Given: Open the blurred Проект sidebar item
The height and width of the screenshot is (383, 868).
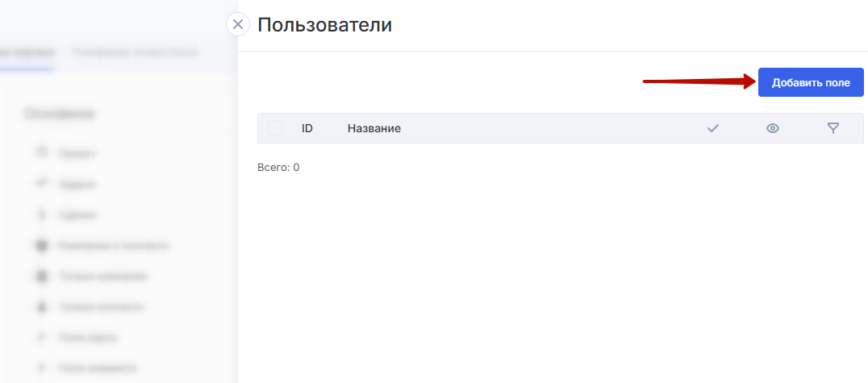Looking at the screenshot, I should coord(77,153).
